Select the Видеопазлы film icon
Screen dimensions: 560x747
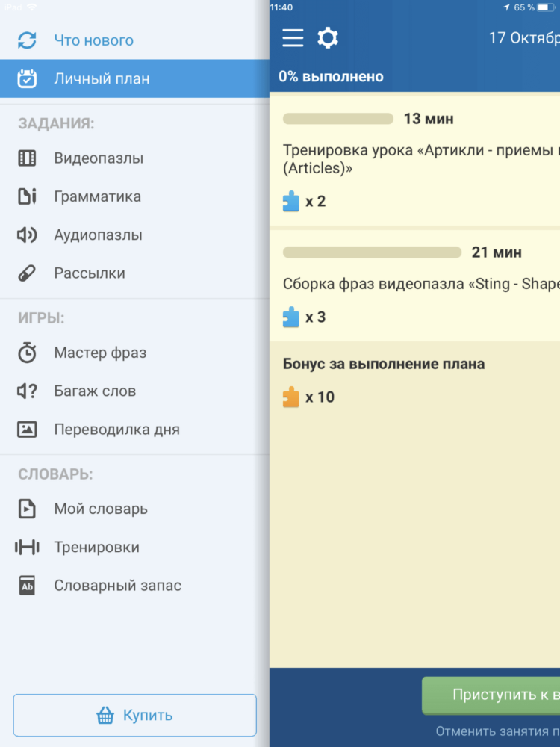[27, 158]
